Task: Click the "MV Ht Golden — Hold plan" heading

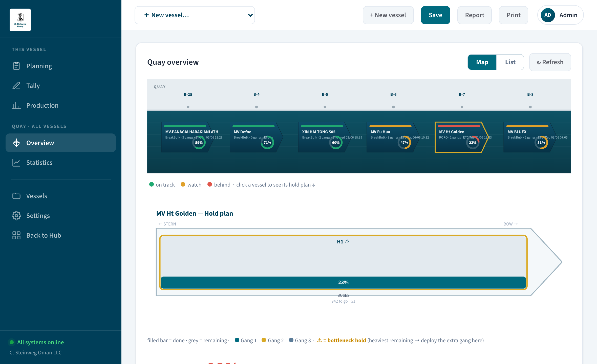Action: point(195,213)
